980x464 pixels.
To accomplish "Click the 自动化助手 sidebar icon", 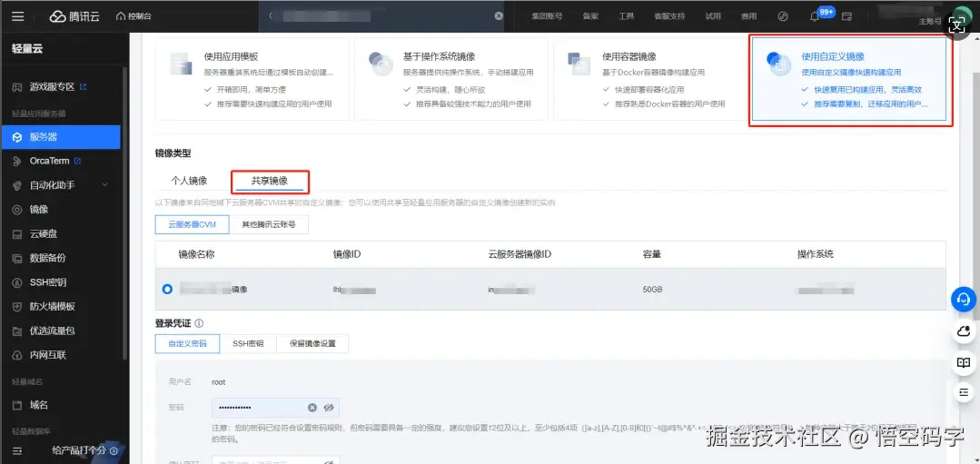I will 17,185.
